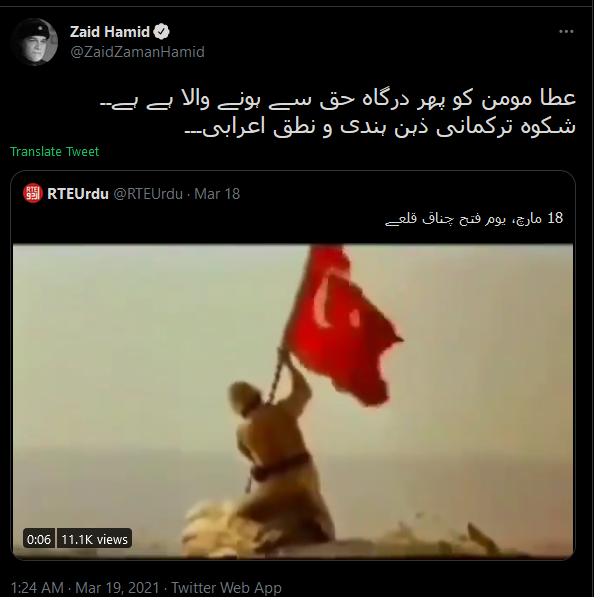Screen dimensions: 594x597
Task: Click the @RTEUrdu handle
Action: (148, 194)
